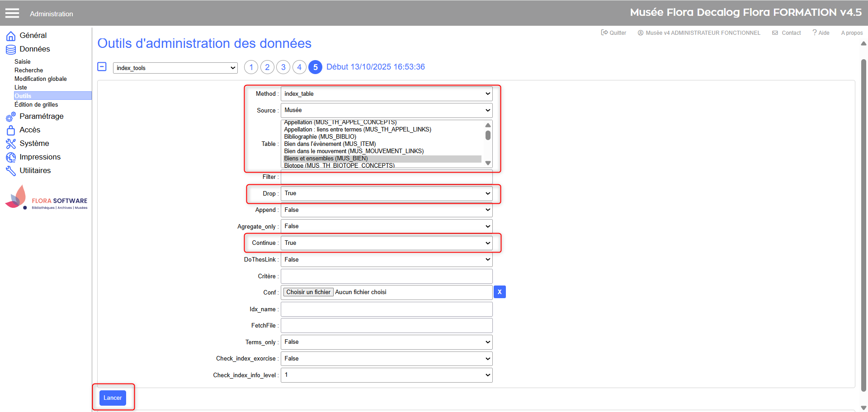Select Outils in the Données menu
The height and width of the screenshot is (412, 868).
click(x=23, y=96)
